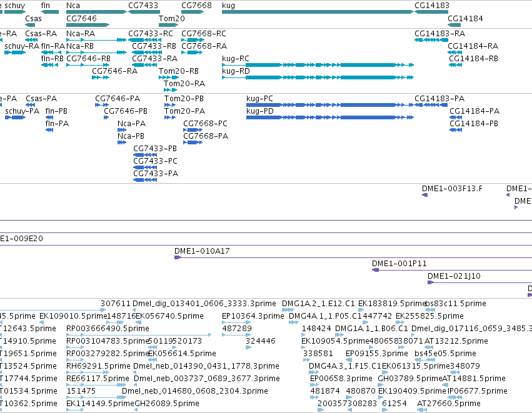Screen dimensions: 532x413
Task: Click the Tom20-PB protein glyph
Action: 170,105
